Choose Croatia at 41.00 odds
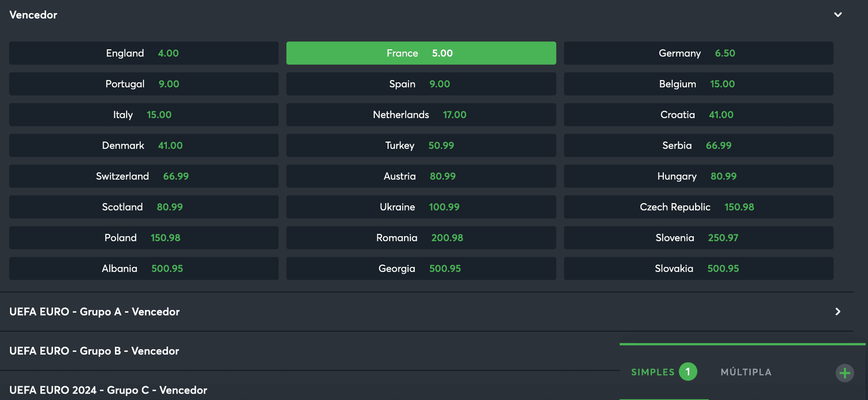Image resolution: width=868 pixels, height=400 pixels. [x=698, y=114]
